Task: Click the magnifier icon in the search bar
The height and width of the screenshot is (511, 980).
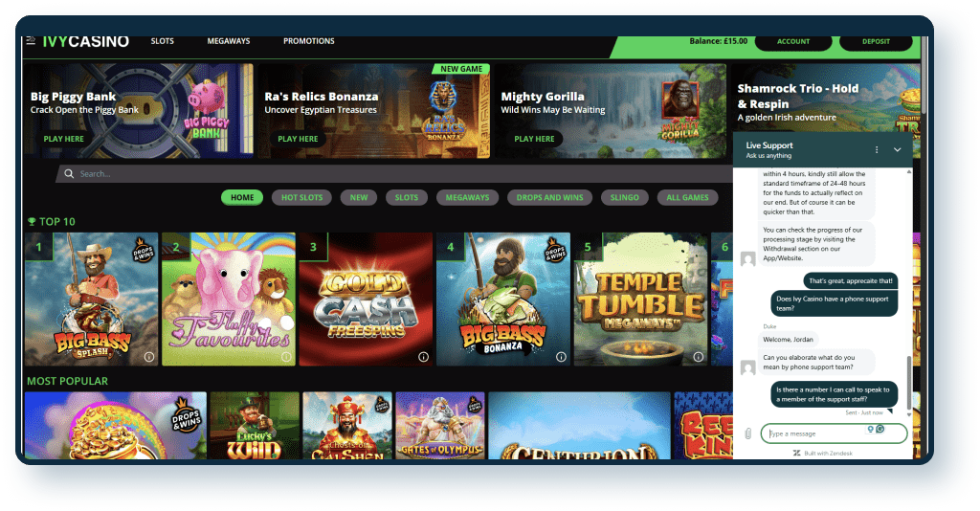Action: [x=68, y=174]
